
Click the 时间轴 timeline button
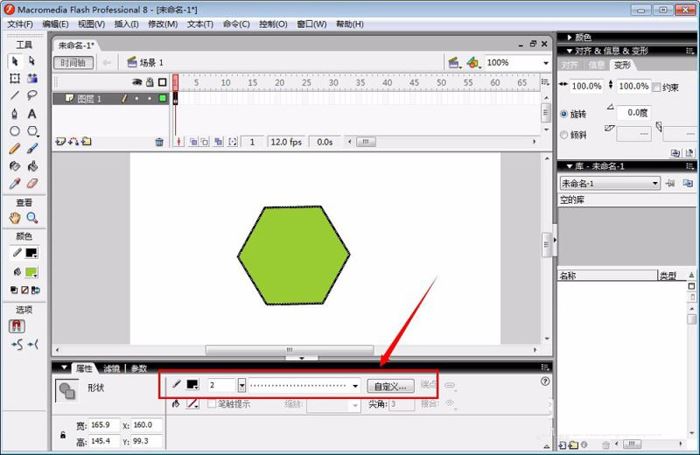click(74, 63)
